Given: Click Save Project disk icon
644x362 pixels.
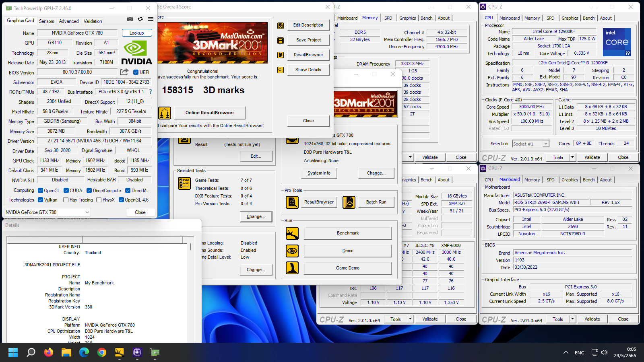Looking at the screenshot, I should [x=281, y=40].
